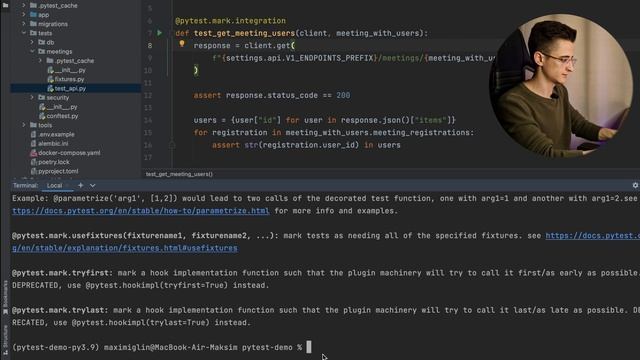Click the terminal command prompt input
This screenshot has width=640, height=360.
(309, 347)
